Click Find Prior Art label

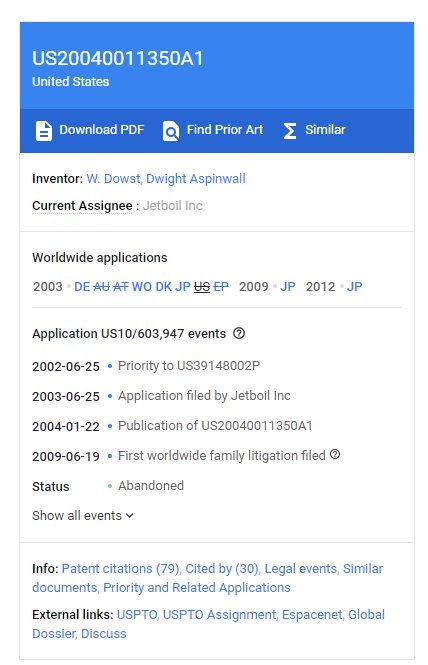225,130
